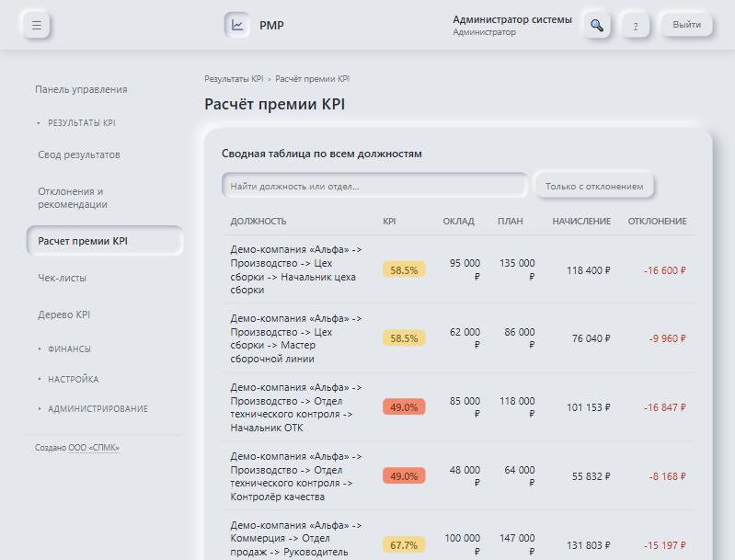
Task: Click the Начальник цеха сборки position row
Action: (458, 270)
